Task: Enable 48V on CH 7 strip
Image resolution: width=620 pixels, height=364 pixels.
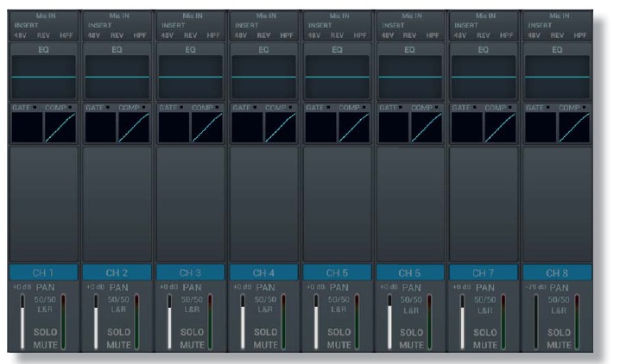Action: click(460, 35)
